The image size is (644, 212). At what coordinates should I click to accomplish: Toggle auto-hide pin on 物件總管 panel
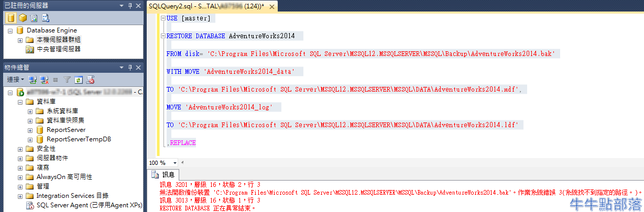coord(130,68)
